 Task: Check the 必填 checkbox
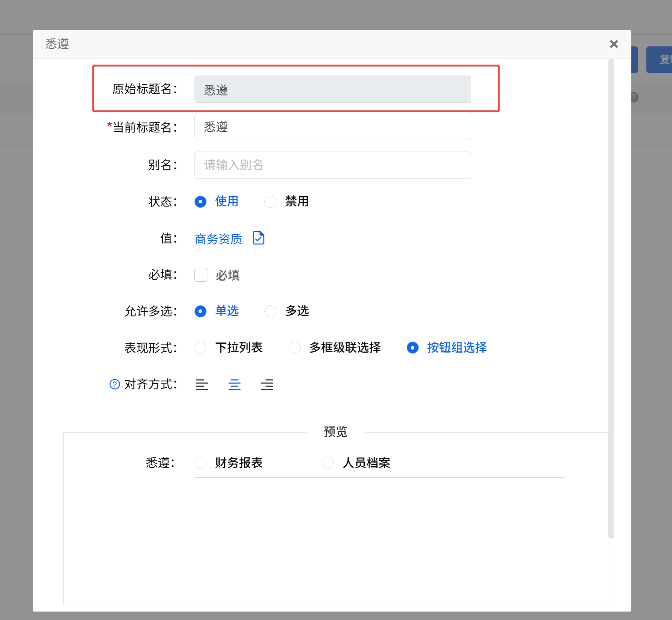click(201, 275)
